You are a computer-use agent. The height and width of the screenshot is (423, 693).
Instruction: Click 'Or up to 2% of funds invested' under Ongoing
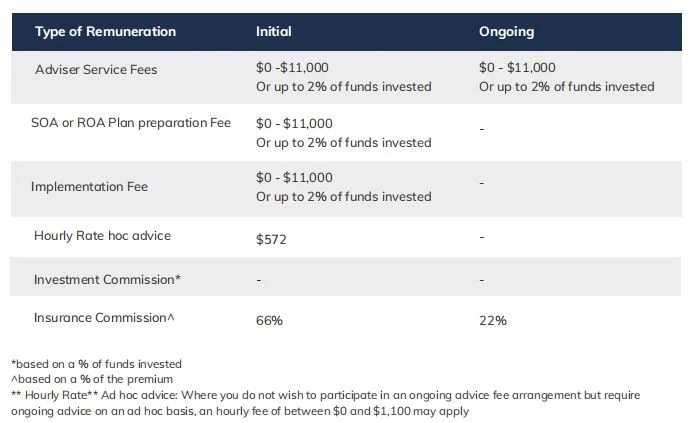point(567,87)
